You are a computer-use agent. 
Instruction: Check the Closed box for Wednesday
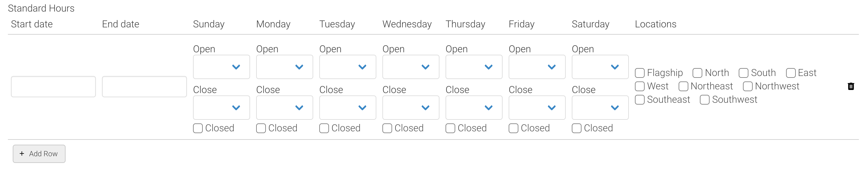click(x=387, y=128)
